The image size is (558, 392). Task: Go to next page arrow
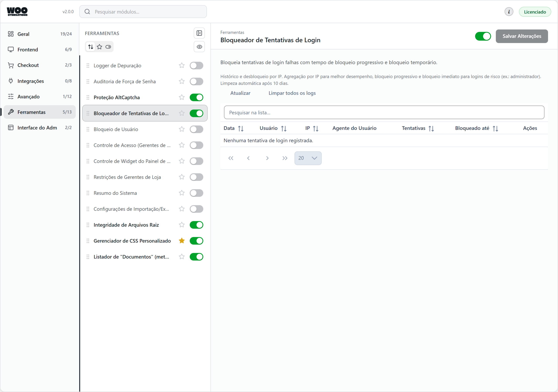[x=267, y=158]
